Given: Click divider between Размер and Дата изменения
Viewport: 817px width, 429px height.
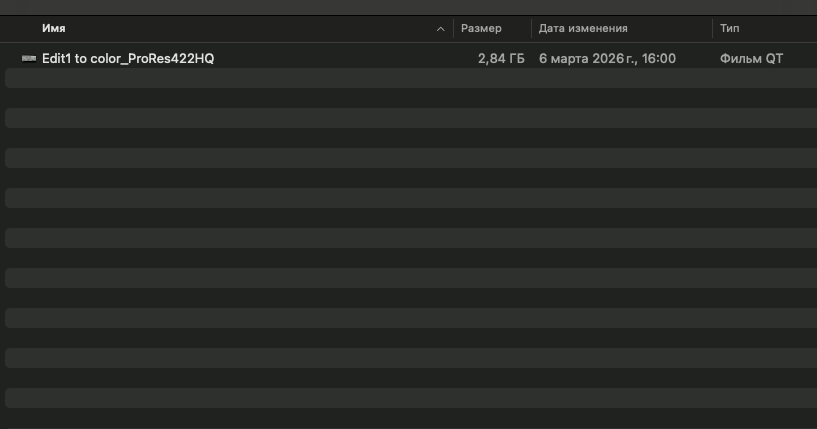Looking at the screenshot, I should coord(531,29).
